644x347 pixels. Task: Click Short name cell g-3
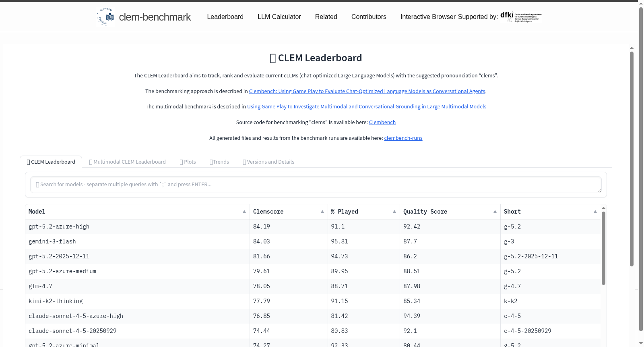tap(551, 241)
